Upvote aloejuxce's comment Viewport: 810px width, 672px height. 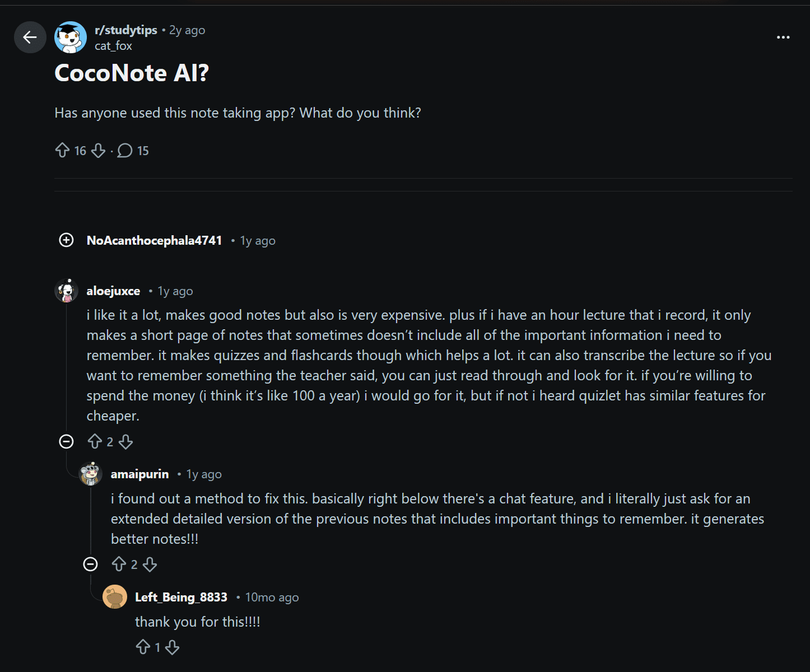click(95, 441)
